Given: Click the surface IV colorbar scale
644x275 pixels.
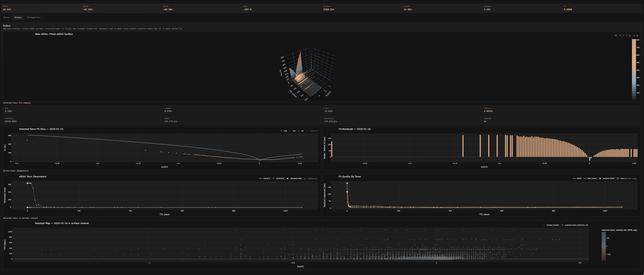Looking at the screenshot, I should click(634, 69).
